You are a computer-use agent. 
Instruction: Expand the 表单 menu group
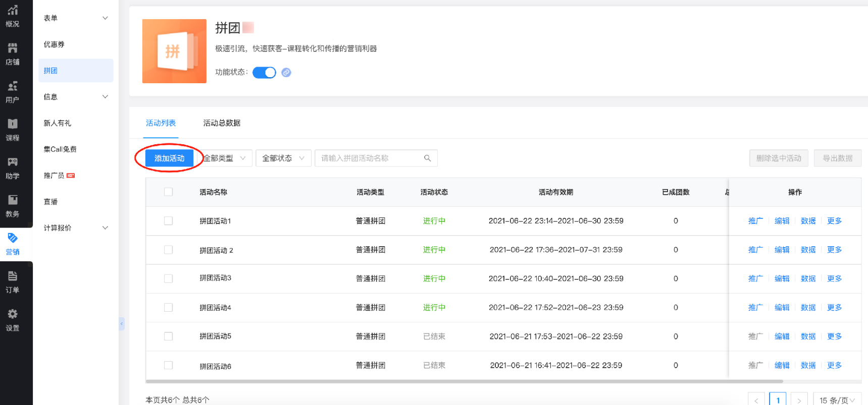(x=76, y=18)
